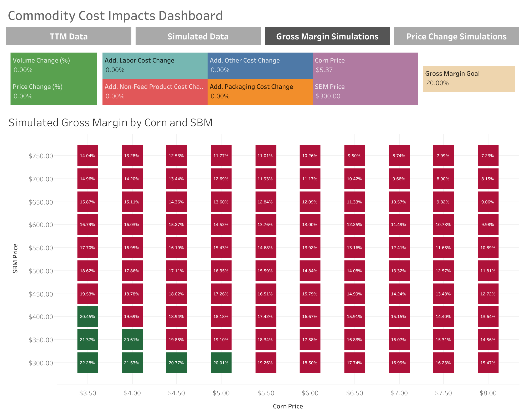The image size is (525, 420).
Task: Click the $3.50 Corn Price axis label
Action: pos(88,393)
